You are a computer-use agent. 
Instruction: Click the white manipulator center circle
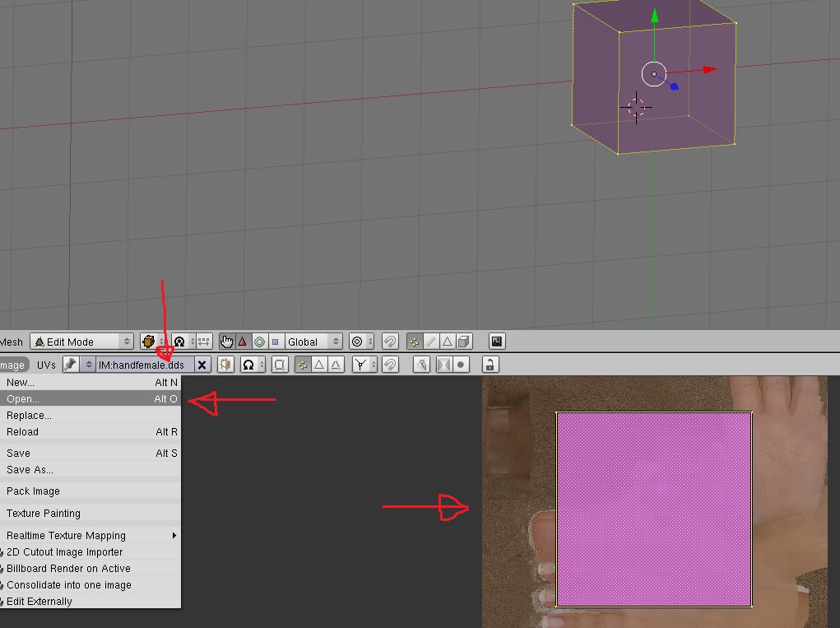click(654, 74)
